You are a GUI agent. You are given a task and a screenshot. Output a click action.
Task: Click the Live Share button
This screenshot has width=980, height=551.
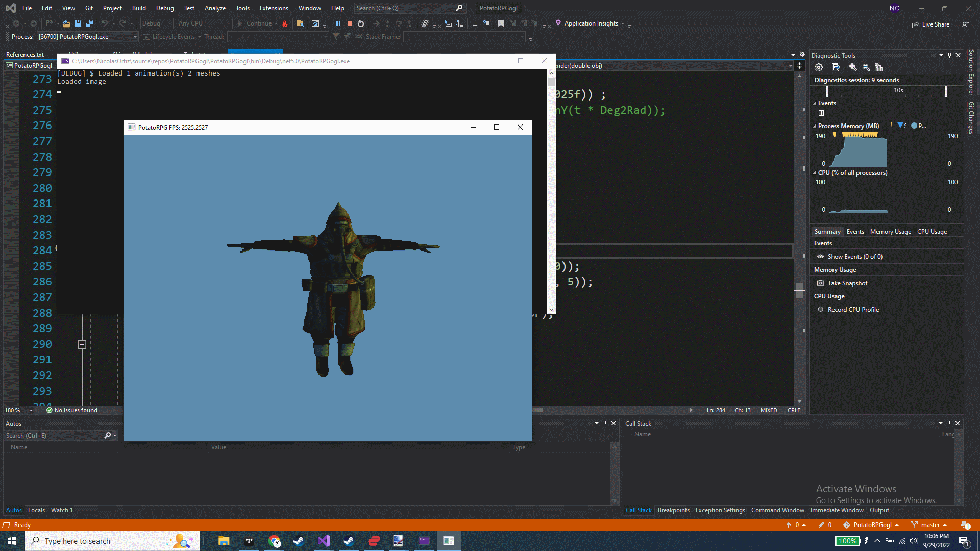coord(931,24)
